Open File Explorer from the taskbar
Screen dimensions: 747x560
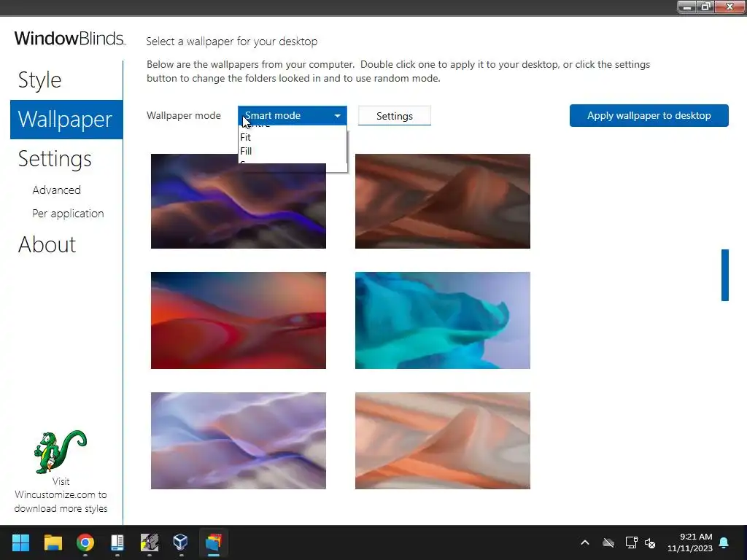(53, 542)
